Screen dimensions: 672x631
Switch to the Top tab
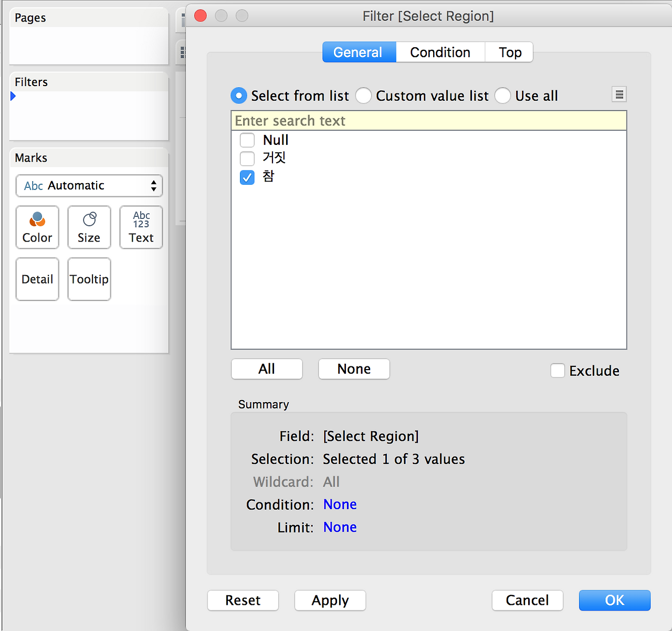coord(509,52)
